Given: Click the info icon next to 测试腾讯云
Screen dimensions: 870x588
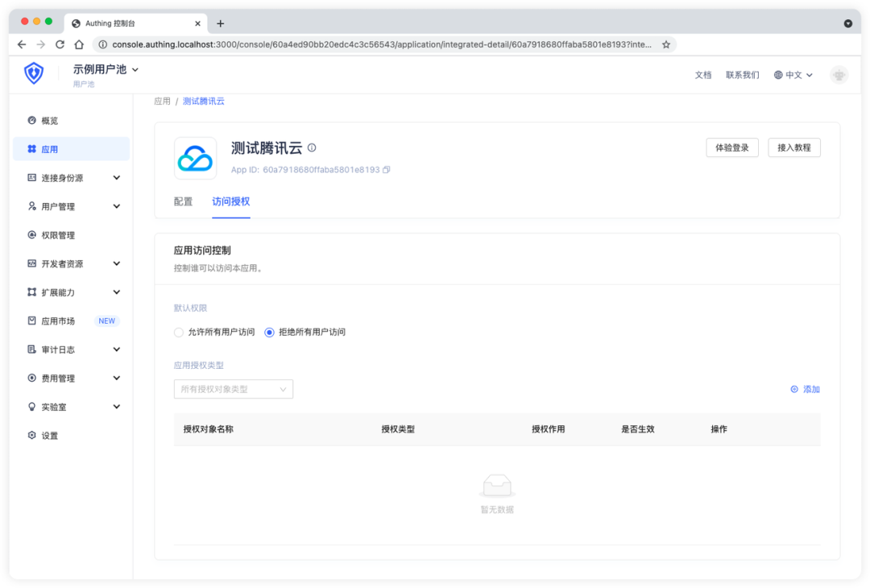Looking at the screenshot, I should click(312, 147).
